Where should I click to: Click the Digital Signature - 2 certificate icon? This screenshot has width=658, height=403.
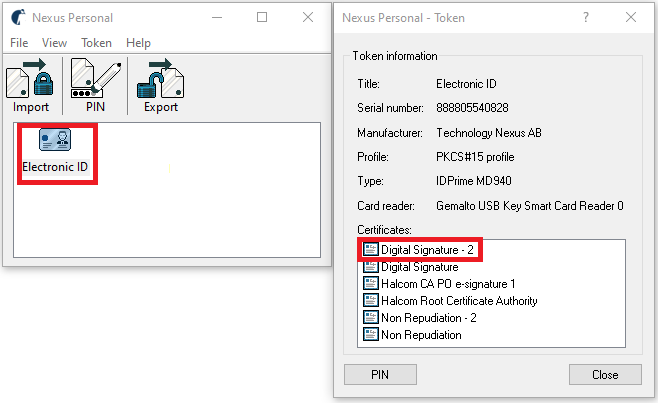[369, 249]
